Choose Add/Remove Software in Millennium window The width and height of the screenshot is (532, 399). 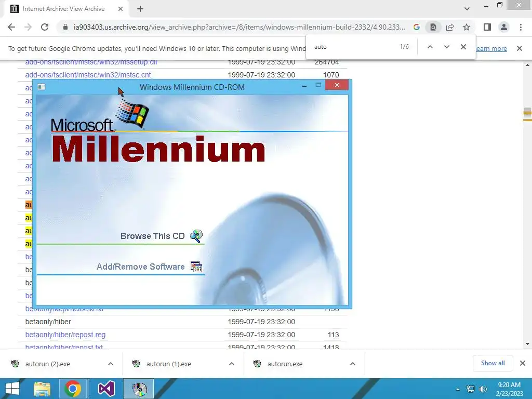point(140,267)
